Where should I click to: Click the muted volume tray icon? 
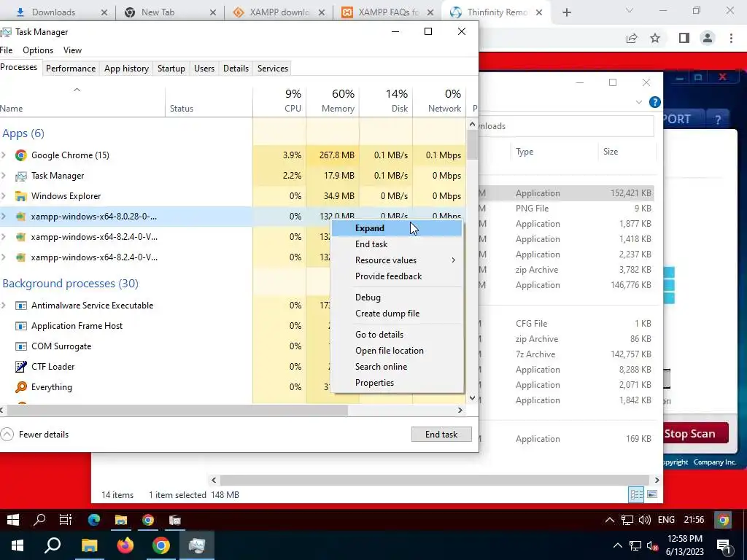(653, 545)
